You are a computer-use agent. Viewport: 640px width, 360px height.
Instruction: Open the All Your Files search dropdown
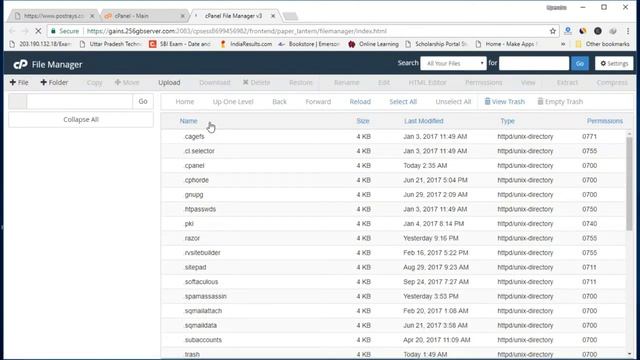453,64
